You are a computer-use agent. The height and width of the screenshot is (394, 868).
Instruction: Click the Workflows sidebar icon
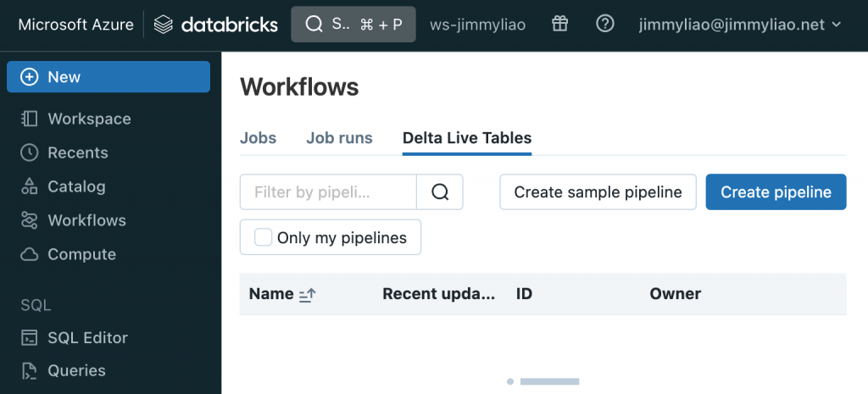tap(30, 220)
